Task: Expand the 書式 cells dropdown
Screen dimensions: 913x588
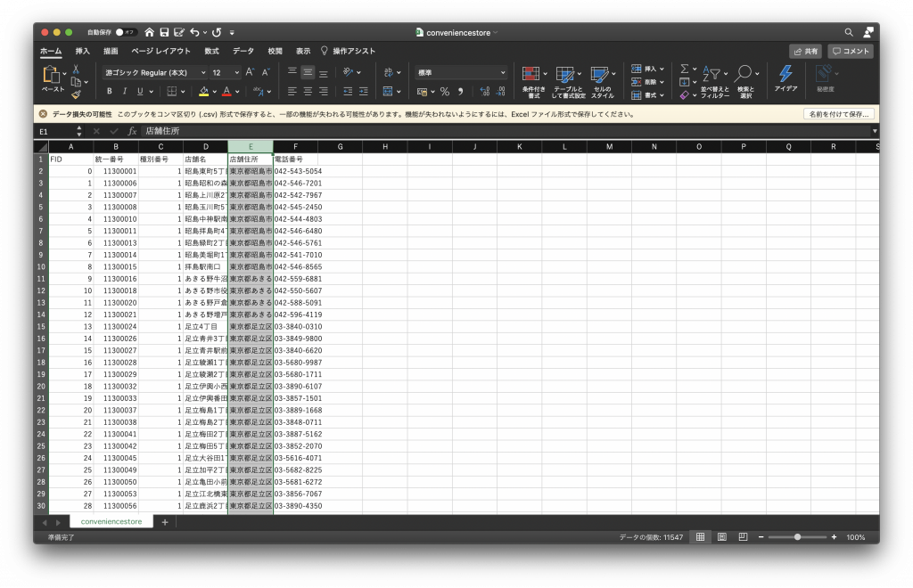Action: [662, 94]
